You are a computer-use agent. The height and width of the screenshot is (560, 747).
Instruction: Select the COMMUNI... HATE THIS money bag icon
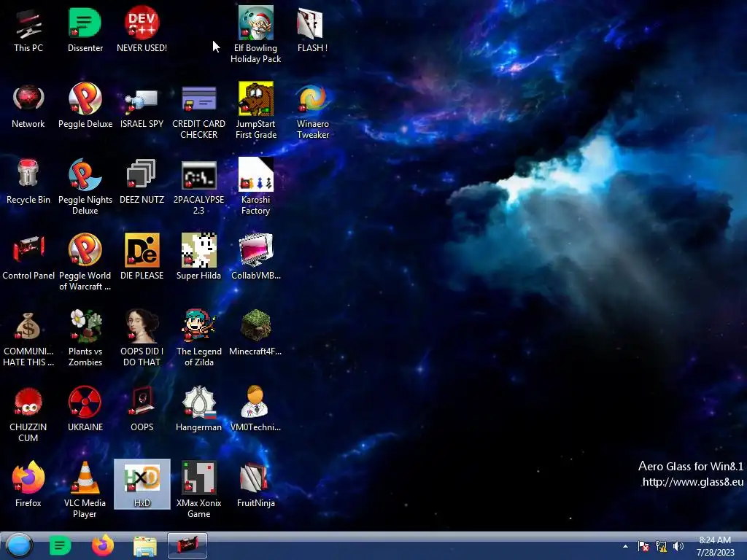coord(28,338)
